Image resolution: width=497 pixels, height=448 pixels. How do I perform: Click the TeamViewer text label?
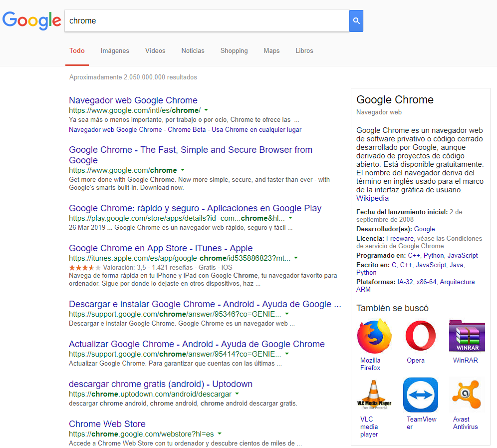tap(422, 423)
